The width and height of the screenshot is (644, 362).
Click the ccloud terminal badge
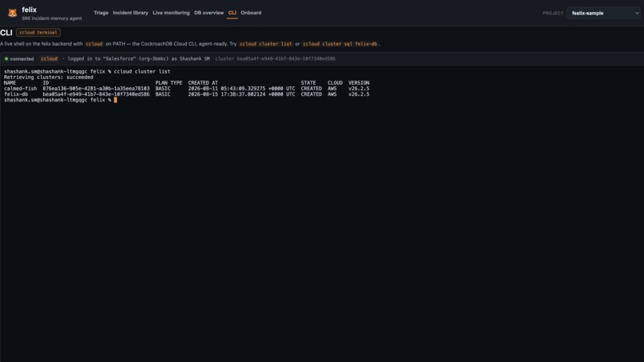click(x=38, y=33)
